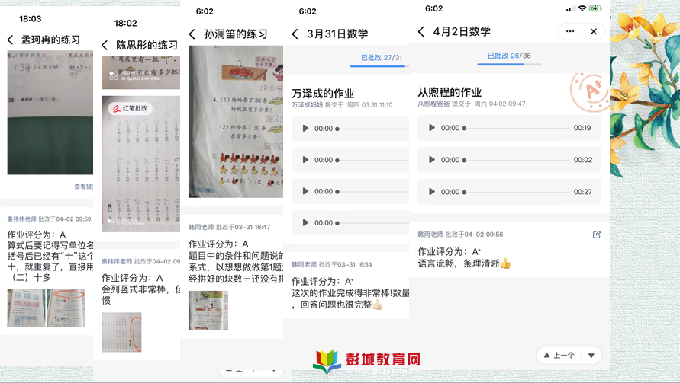Screen dimensions: 680x383
Task: Play fourth audio in 万泽成的作业
Action: [305, 223]
